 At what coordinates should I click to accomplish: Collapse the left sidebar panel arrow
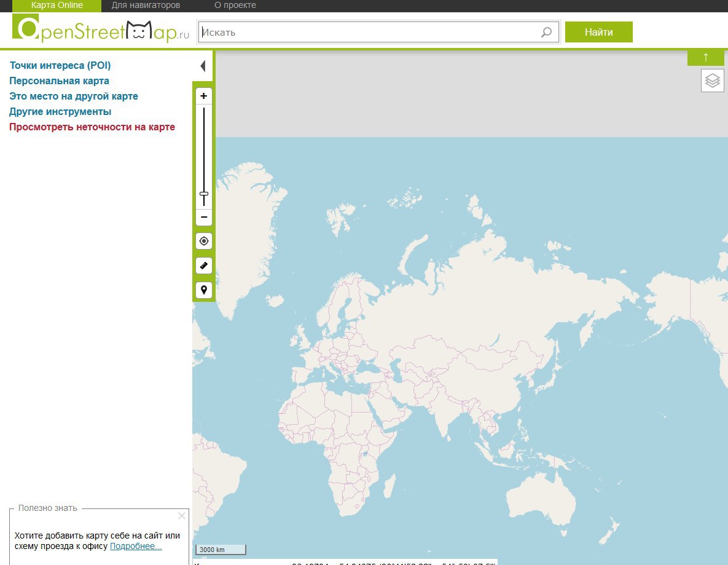coord(203,66)
